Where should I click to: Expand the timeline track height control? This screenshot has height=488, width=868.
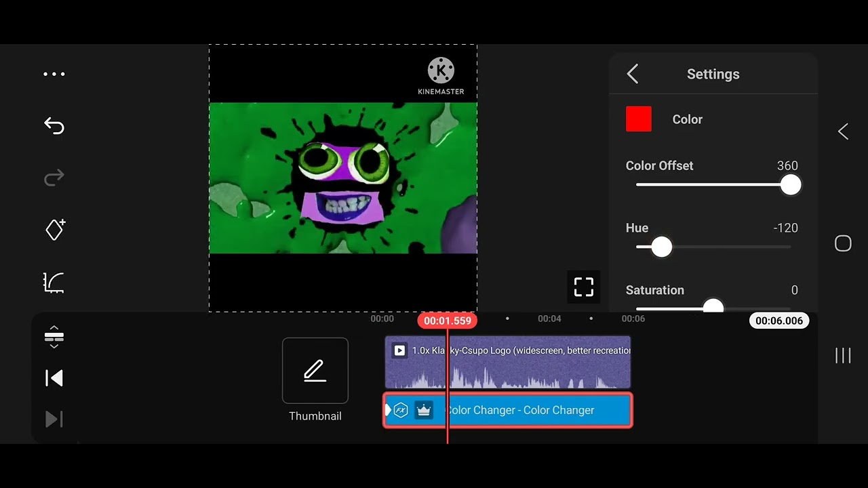[x=54, y=337]
